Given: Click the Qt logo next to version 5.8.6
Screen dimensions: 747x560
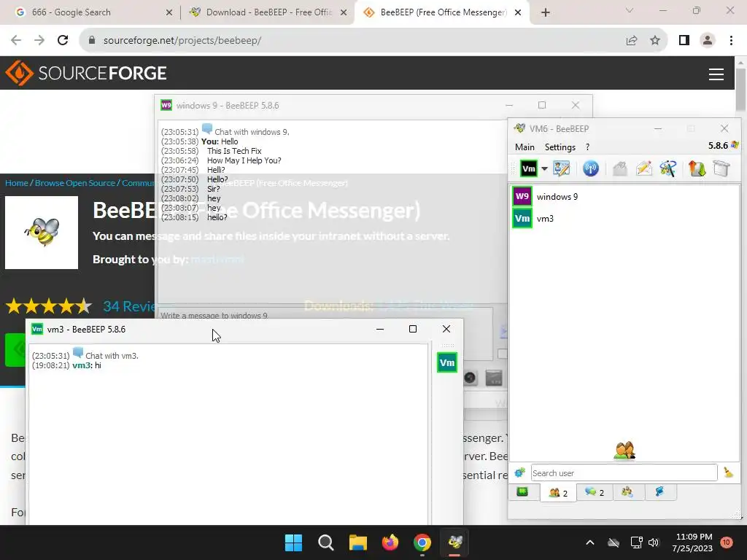Looking at the screenshot, I should (735, 145).
